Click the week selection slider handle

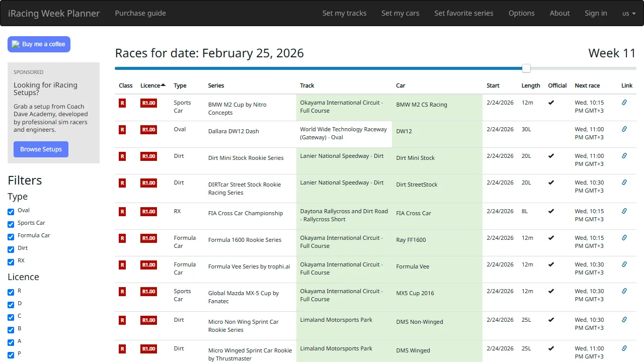526,68
